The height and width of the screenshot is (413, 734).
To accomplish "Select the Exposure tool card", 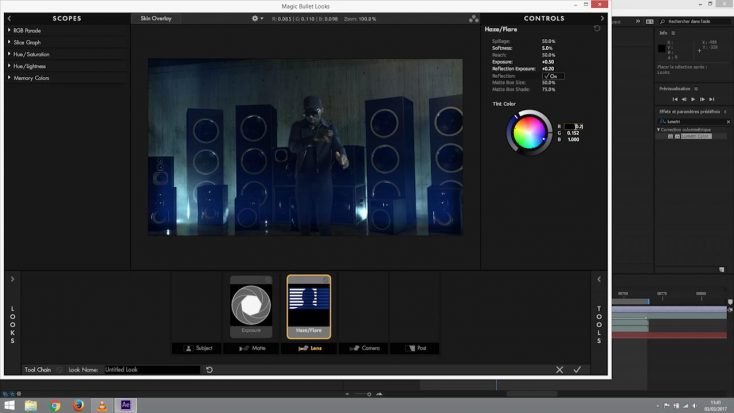I will click(251, 306).
